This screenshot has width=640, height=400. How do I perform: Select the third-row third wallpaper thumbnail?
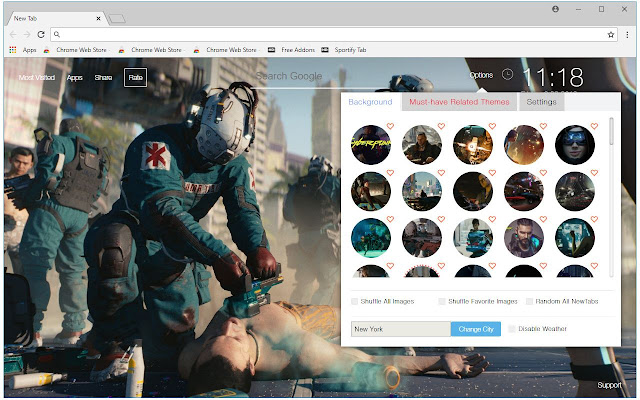pyautogui.click(x=473, y=238)
